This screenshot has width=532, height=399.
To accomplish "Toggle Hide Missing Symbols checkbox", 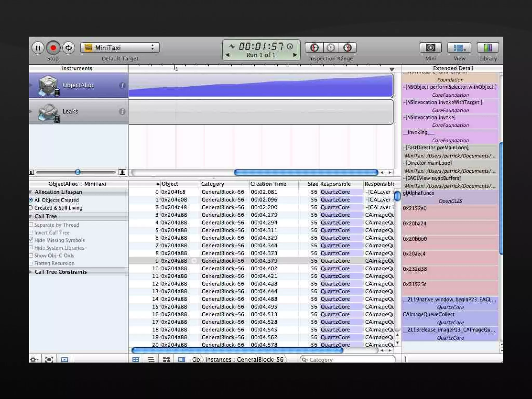I will (x=31, y=240).
